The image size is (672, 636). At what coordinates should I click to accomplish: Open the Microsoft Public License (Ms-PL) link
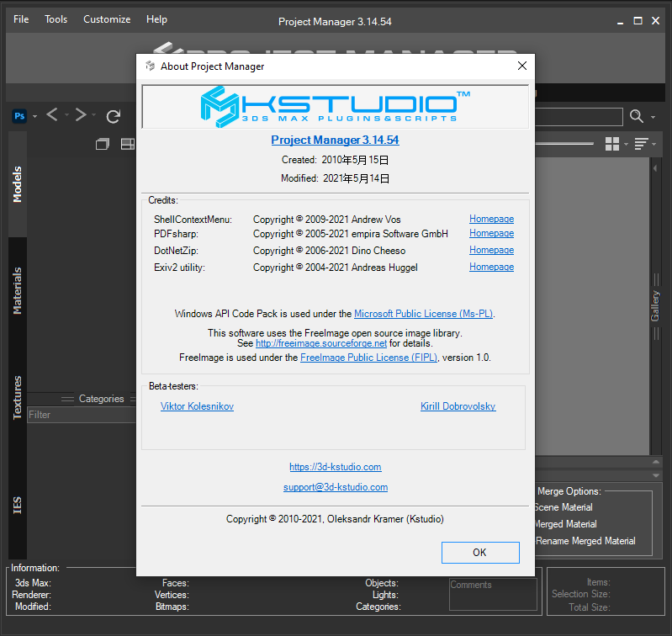(423, 314)
